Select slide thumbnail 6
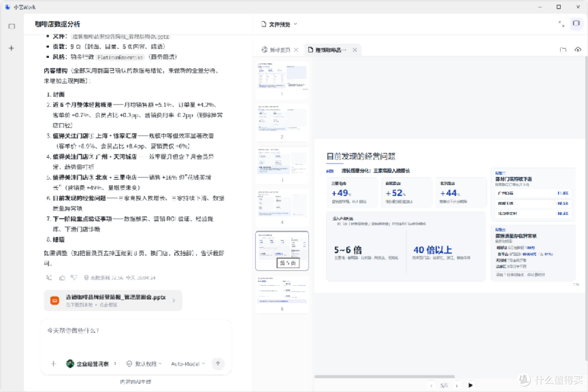 click(x=282, y=291)
